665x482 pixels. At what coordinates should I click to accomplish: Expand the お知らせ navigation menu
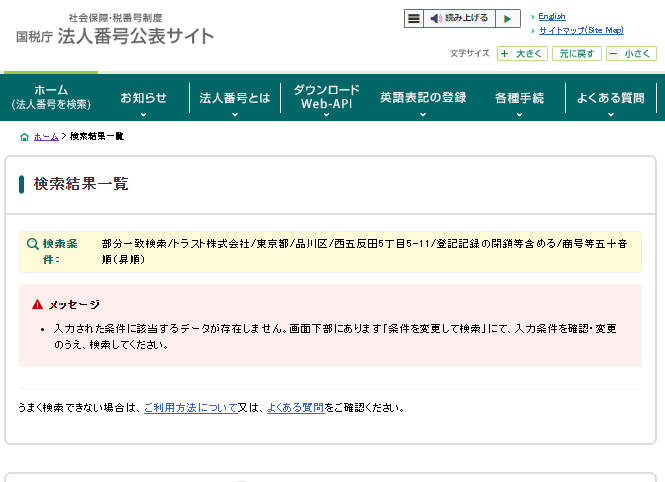point(143,98)
